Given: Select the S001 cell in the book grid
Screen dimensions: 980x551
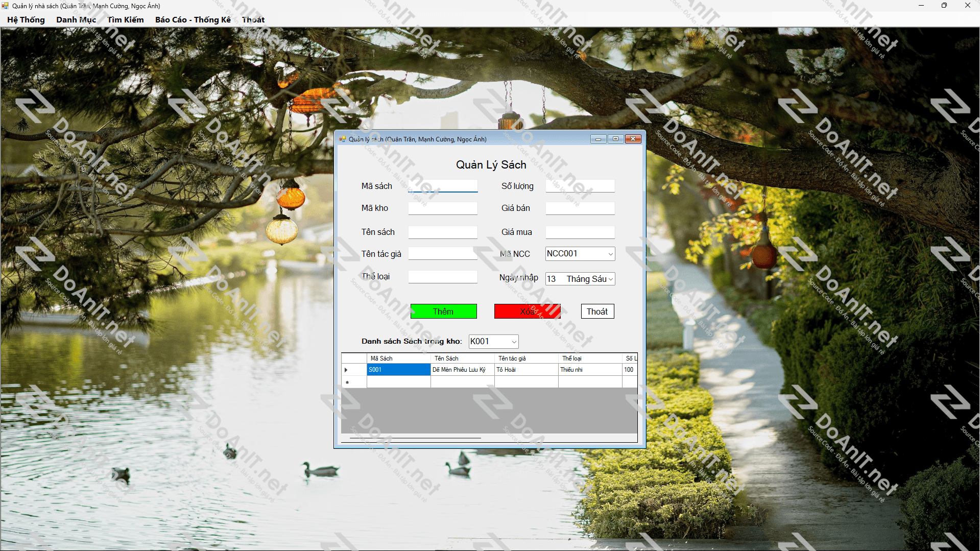Looking at the screenshot, I should click(398, 370).
